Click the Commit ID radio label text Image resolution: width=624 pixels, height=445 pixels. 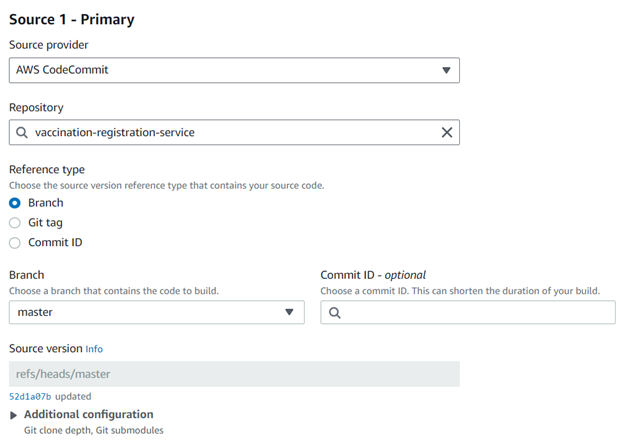pos(55,243)
